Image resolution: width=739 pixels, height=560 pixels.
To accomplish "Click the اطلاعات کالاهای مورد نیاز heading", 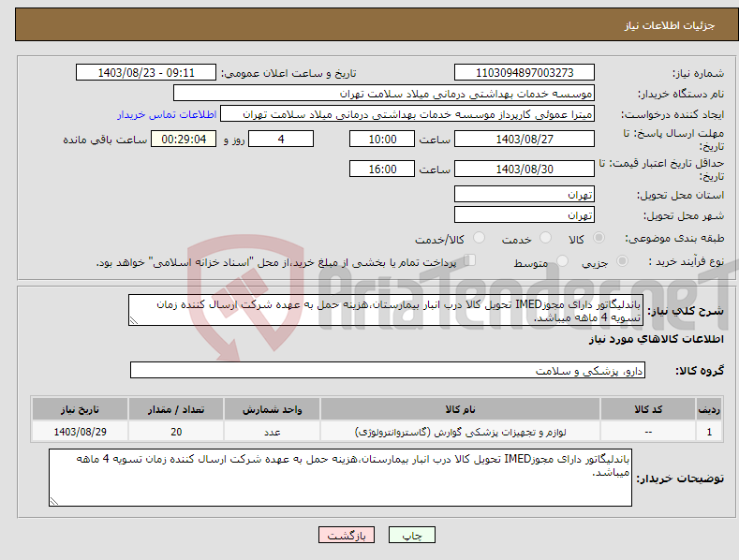I will pos(656,339).
